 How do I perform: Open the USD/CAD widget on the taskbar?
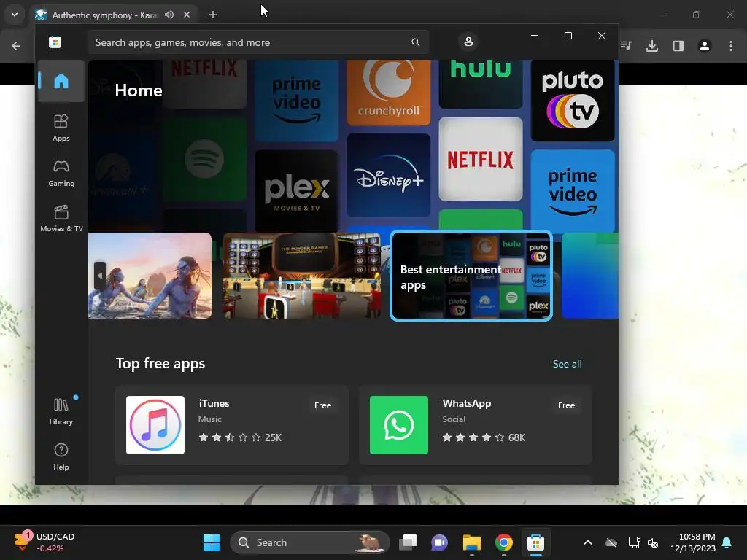44,542
